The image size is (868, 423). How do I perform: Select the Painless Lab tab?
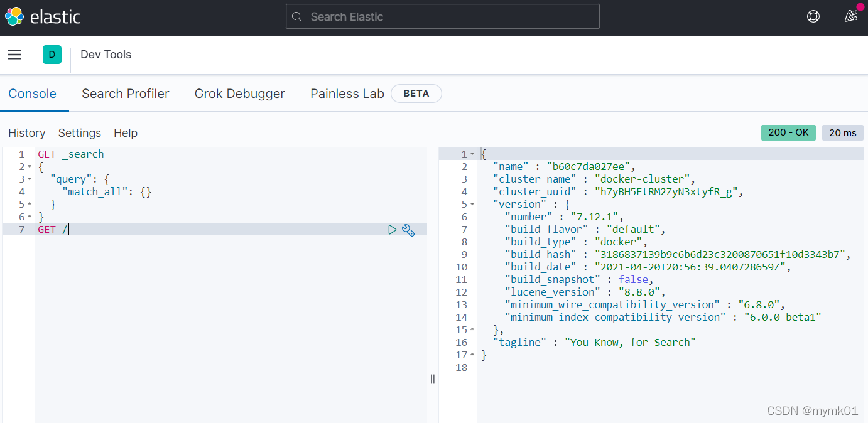[347, 94]
